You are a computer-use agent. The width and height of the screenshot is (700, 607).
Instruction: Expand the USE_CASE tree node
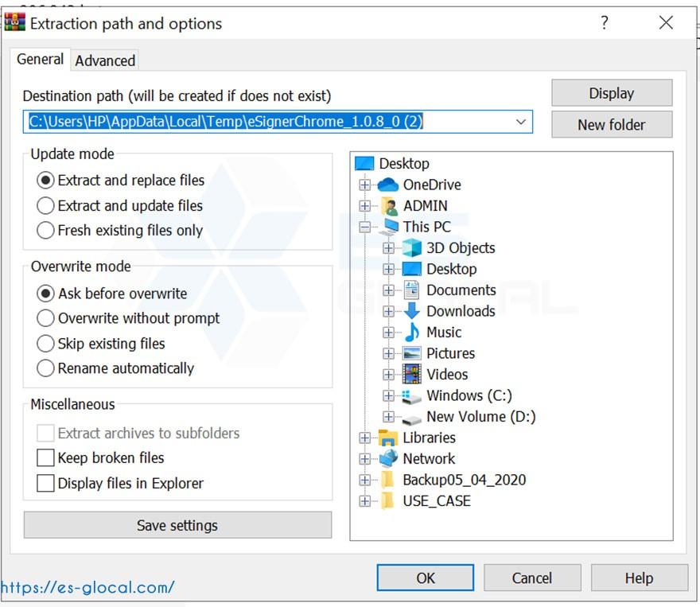[x=365, y=501]
